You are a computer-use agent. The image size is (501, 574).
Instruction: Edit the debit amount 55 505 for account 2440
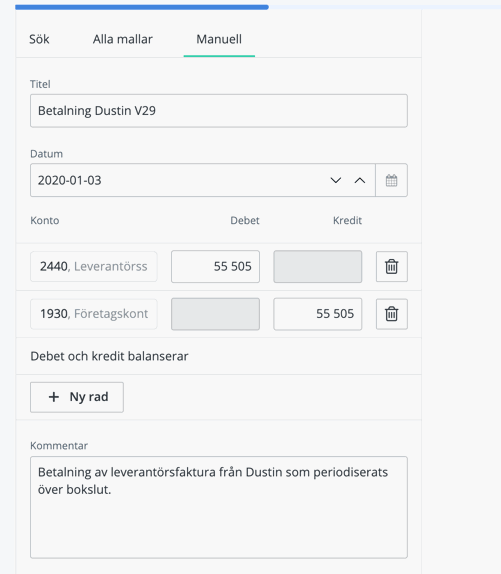click(216, 266)
